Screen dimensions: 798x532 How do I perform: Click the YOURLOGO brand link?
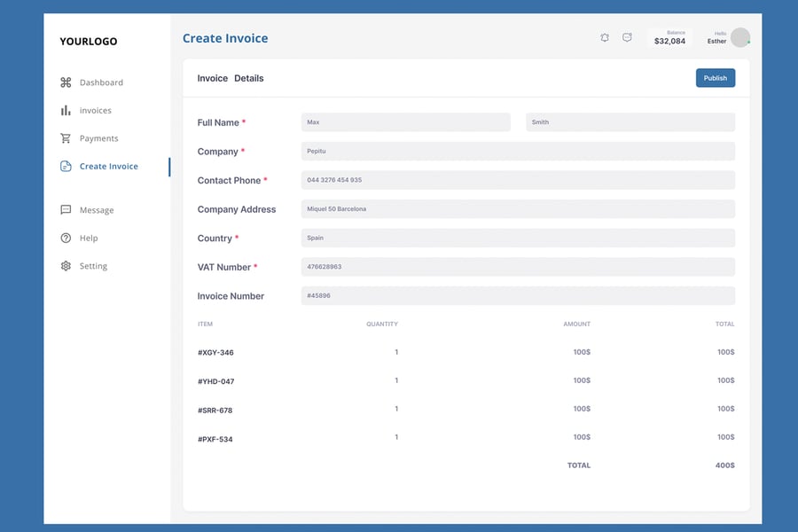point(89,42)
